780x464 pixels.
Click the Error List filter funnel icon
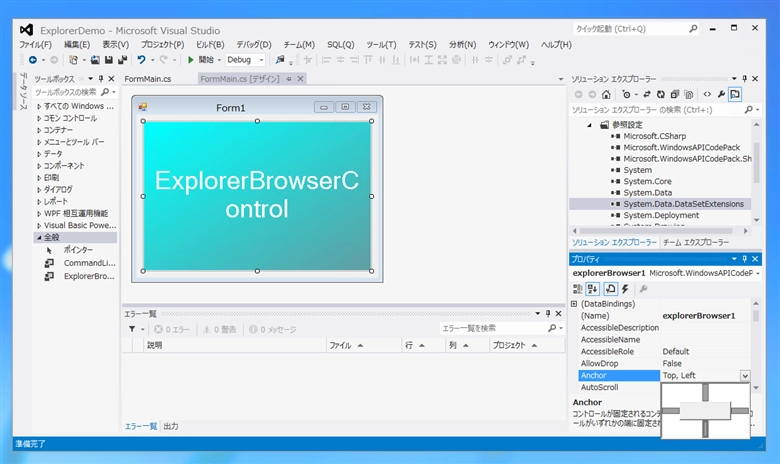pos(132,329)
